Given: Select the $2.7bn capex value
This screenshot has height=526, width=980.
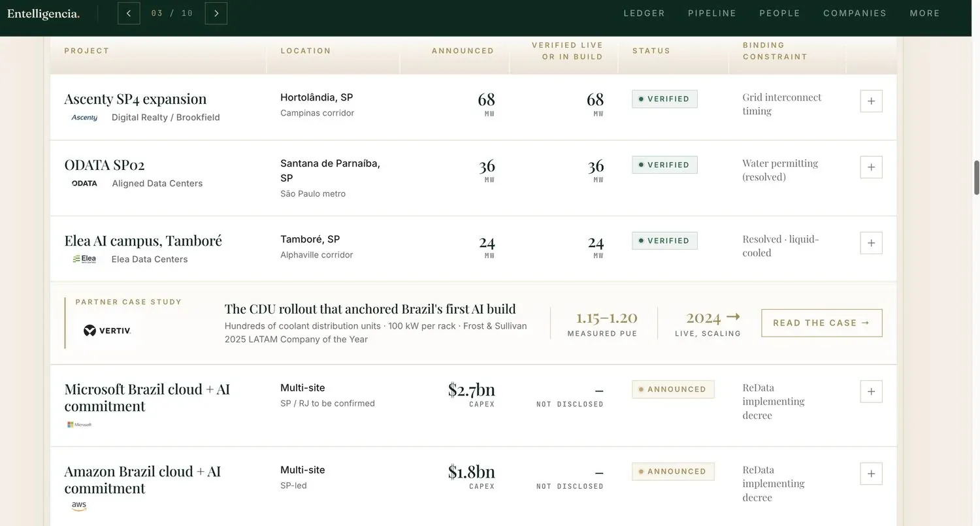Looking at the screenshot, I should click(x=471, y=389).
